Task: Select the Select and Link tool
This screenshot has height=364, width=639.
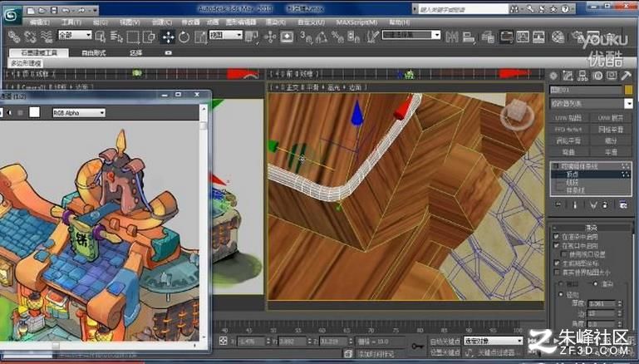Action: click(x=14, y=37)
